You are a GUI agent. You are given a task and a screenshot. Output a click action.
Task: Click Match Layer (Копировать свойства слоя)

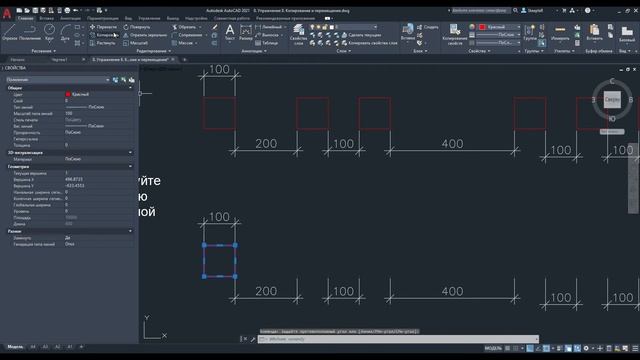(x=369, y=43)
